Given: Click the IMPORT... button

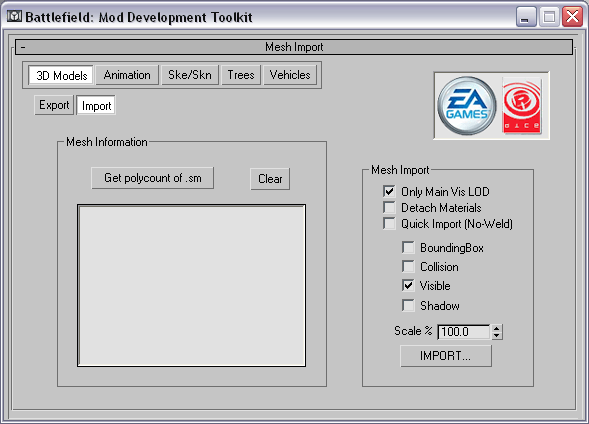Looking at the screenshot, I should pyautogui.click(x=446, y=356).
